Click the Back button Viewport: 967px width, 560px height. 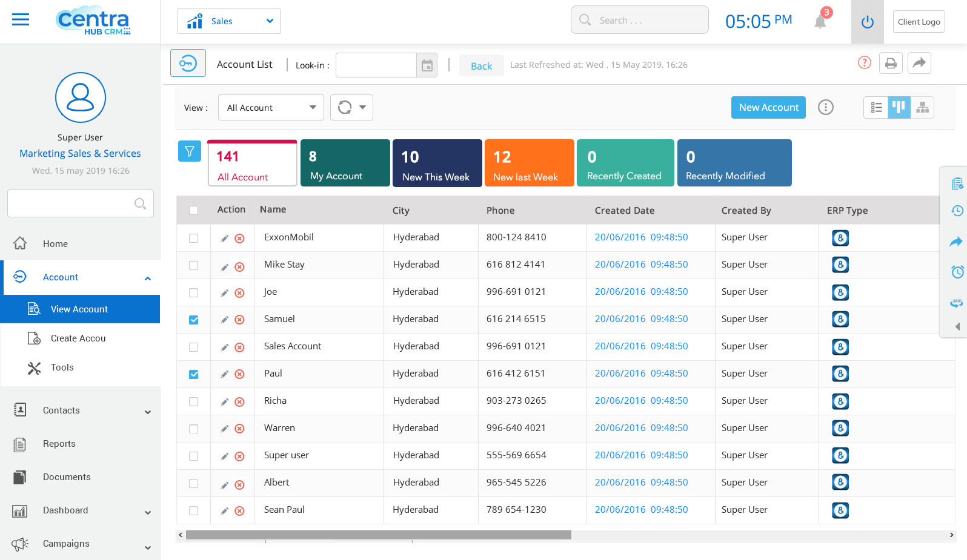click(481, 66)
